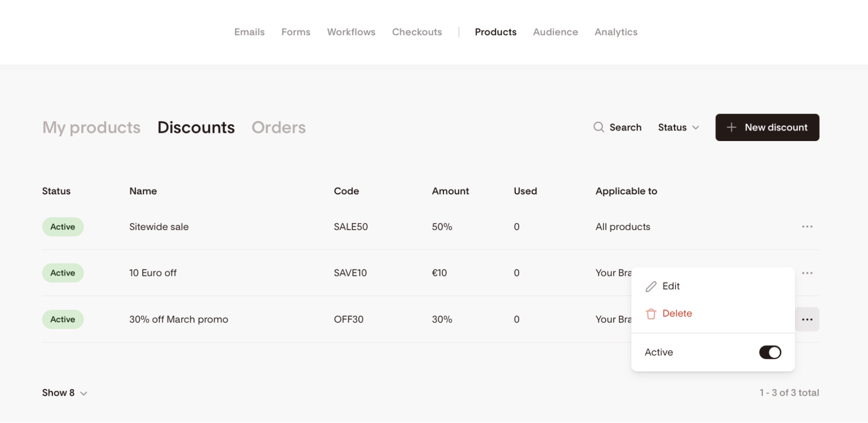Screen dimensions: 868x423
Task: Click the Search label to find discounts
Action: [x=625, y=127]
